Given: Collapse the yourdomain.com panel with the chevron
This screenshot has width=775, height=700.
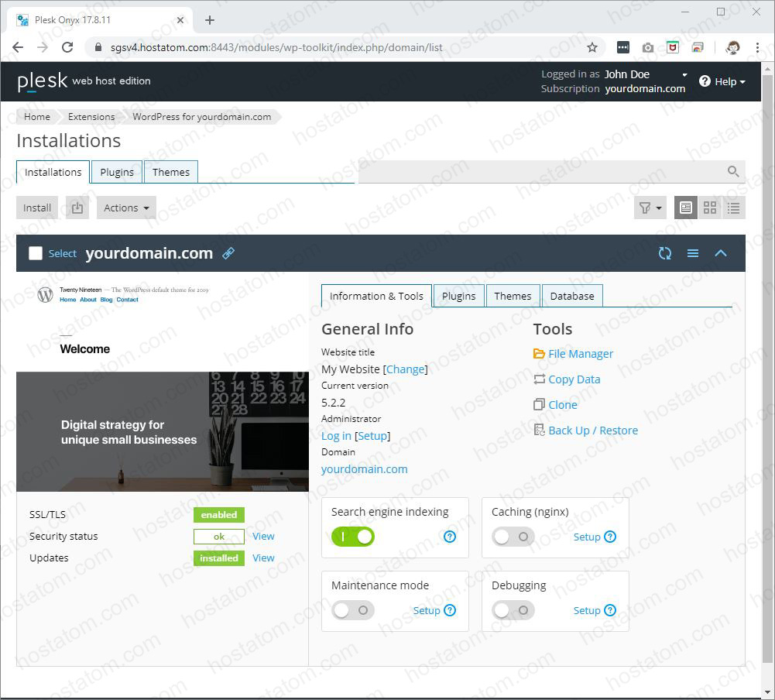Looking at the screenshot, I should coord(721,252).
